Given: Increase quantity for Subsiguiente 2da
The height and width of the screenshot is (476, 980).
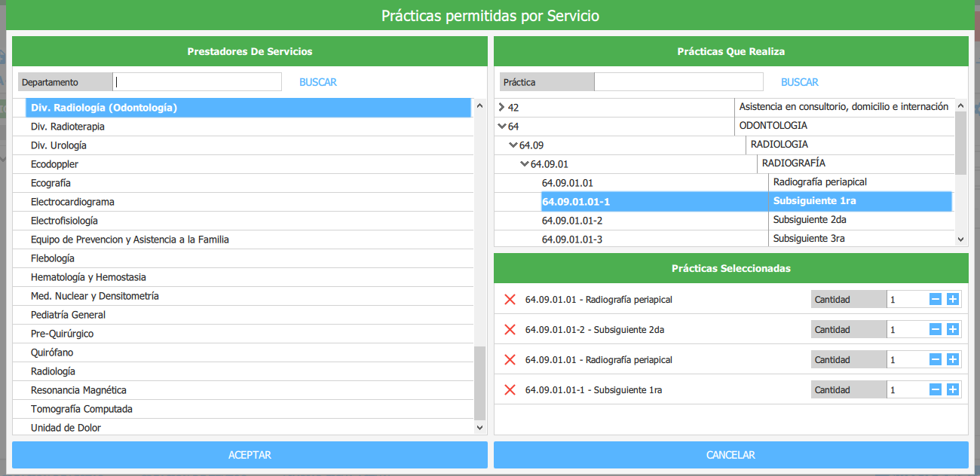Looking at the screenshot, I should click(952, 330).
